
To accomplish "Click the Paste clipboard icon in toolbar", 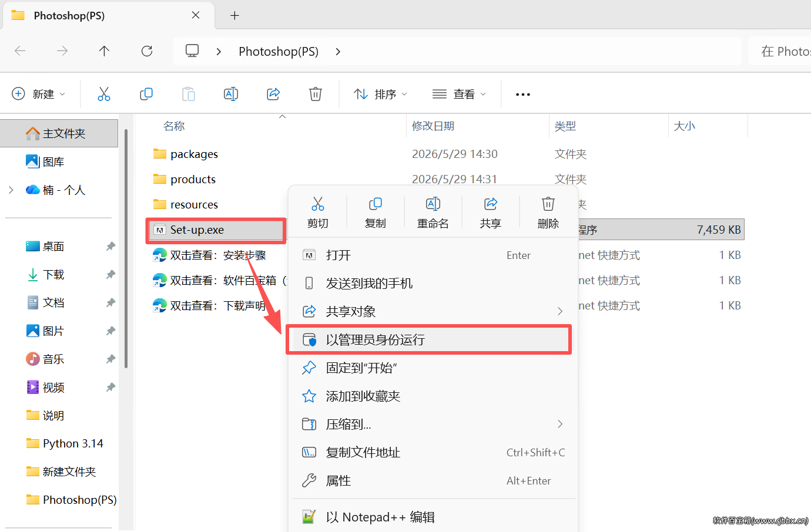I will 189,94.
